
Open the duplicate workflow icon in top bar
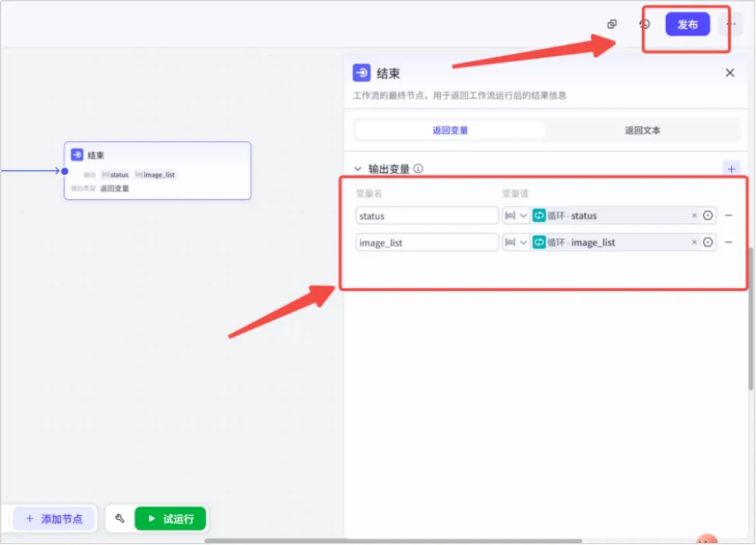[612, 24]
